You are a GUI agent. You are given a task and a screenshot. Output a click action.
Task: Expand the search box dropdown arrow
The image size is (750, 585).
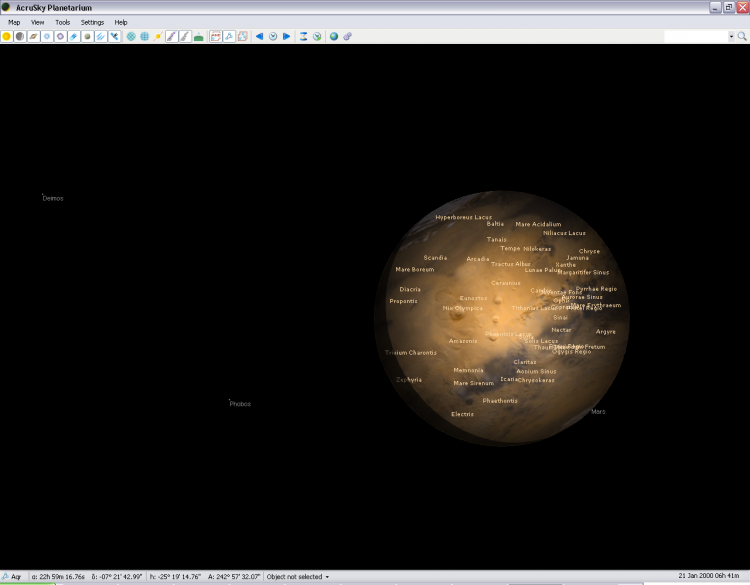pyautogui.click(x=731, y=36)
